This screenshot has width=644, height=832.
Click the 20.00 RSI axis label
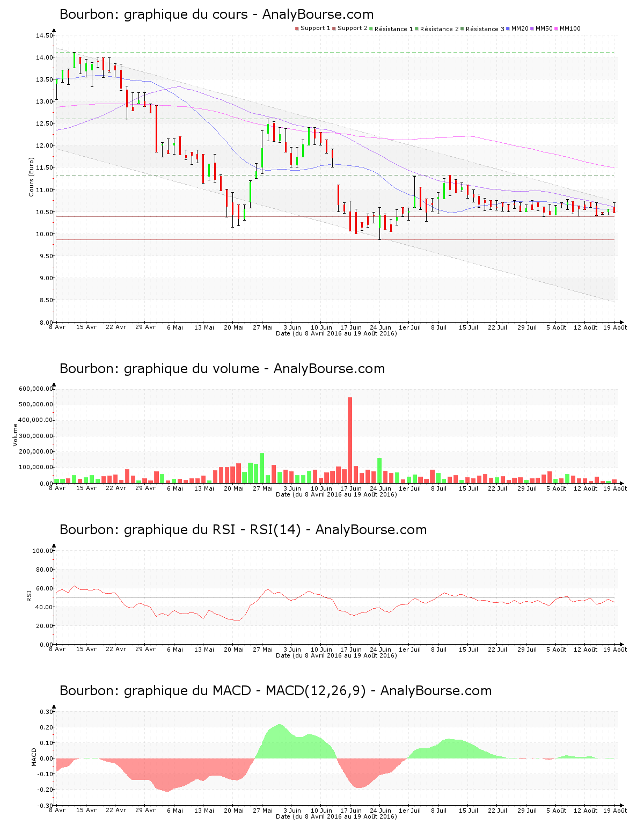point(44,626)
